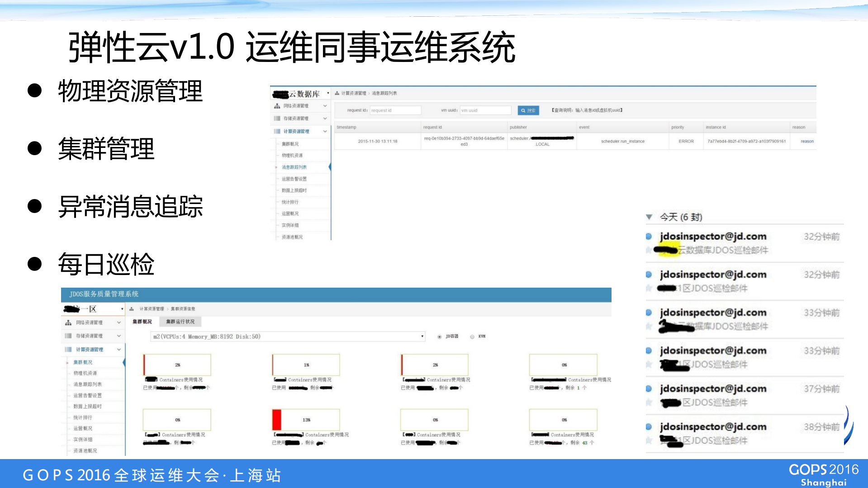The image size is (868, 488).
Task: Collapse the 今天 (6封) email group triangle
Action: (649, 217)
